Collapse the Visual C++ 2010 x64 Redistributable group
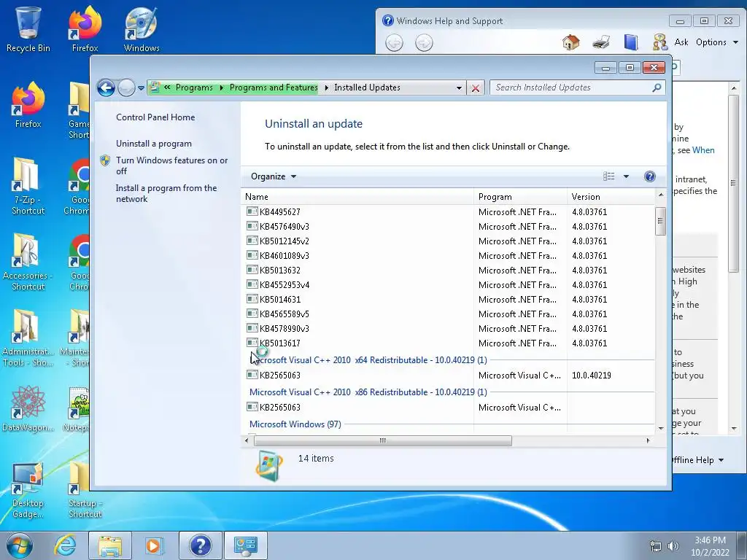 tap(368, 360)
